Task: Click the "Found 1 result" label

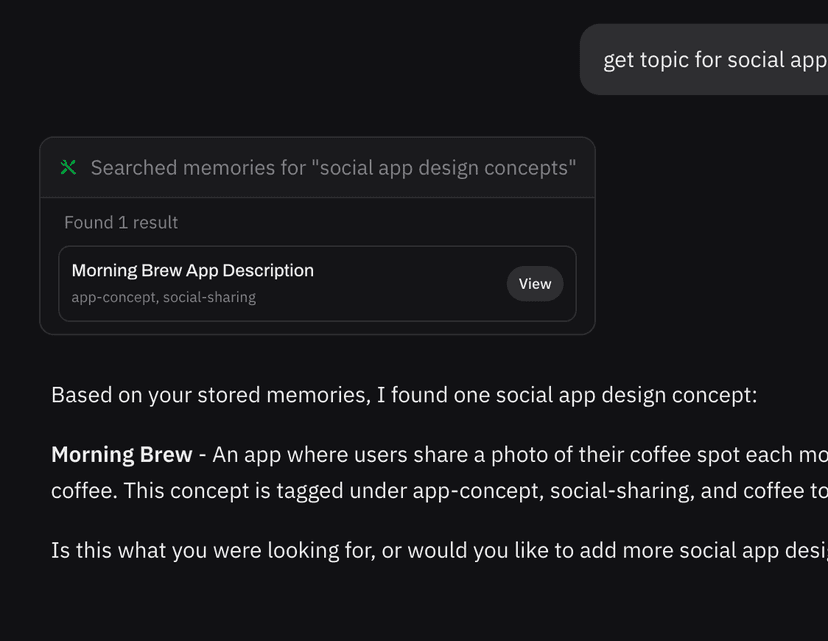Action: coord(121,223)
